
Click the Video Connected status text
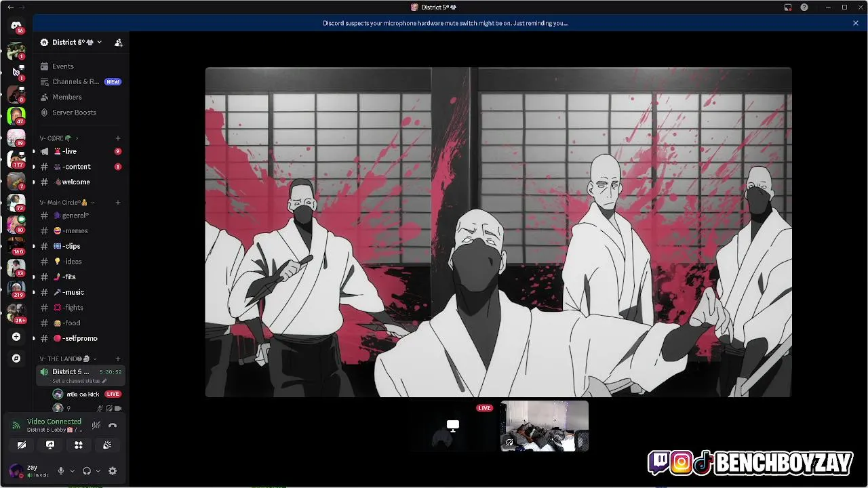(x=54, y=422)
